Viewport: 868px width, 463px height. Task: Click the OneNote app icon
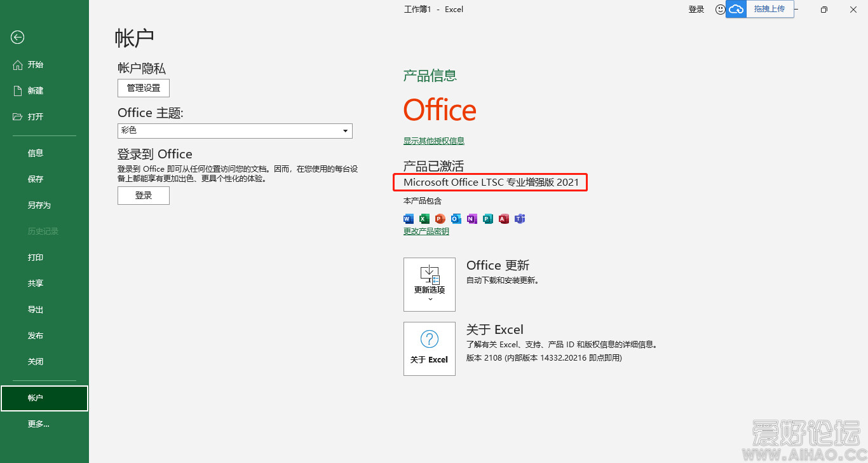pyautogui.click(x=472, y=219)
